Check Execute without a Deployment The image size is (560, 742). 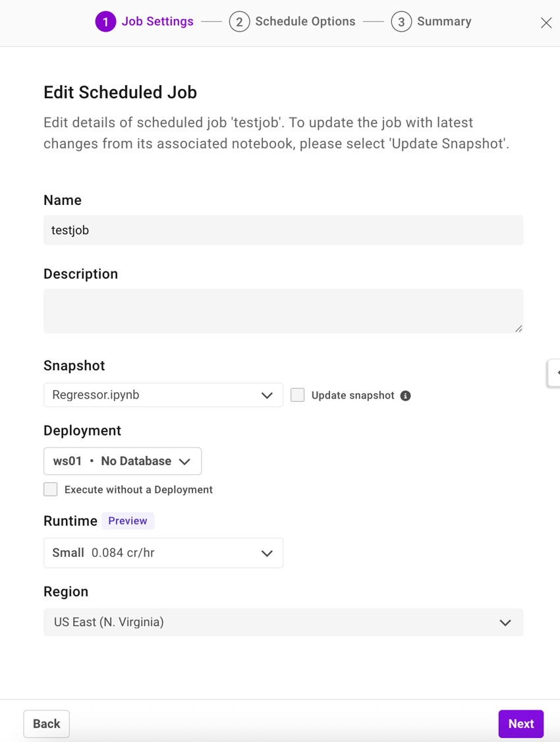coord(51,489)
